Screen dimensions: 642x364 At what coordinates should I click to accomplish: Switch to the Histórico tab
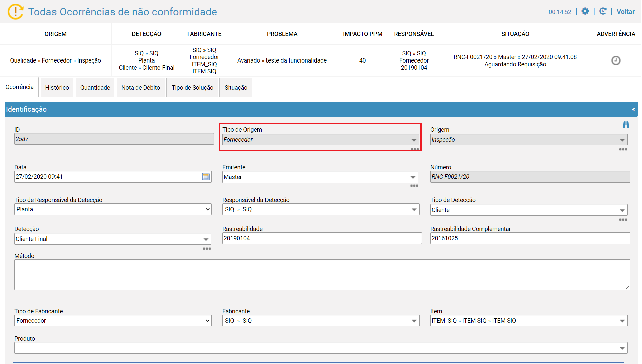point(57,87)
